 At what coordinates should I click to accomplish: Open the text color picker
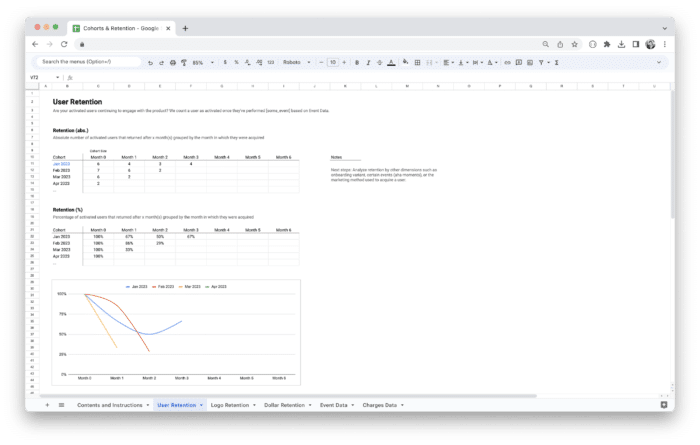point(391,62)
